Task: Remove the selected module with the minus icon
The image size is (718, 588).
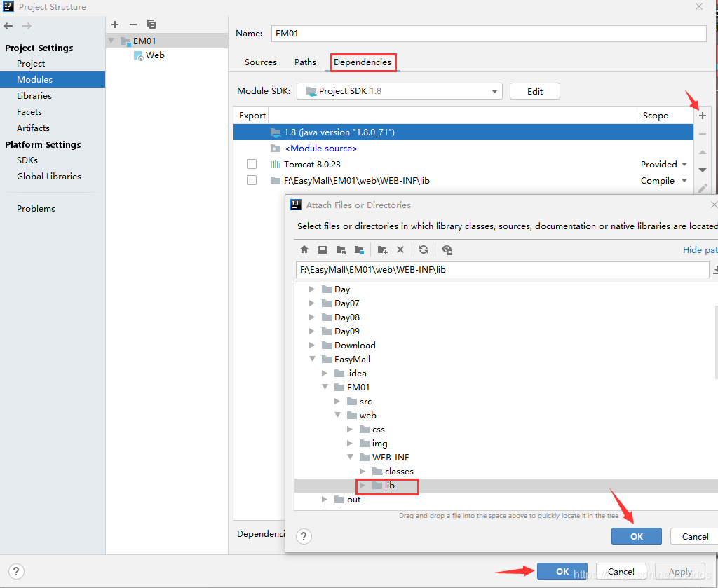Action: [x=133, y=25]
